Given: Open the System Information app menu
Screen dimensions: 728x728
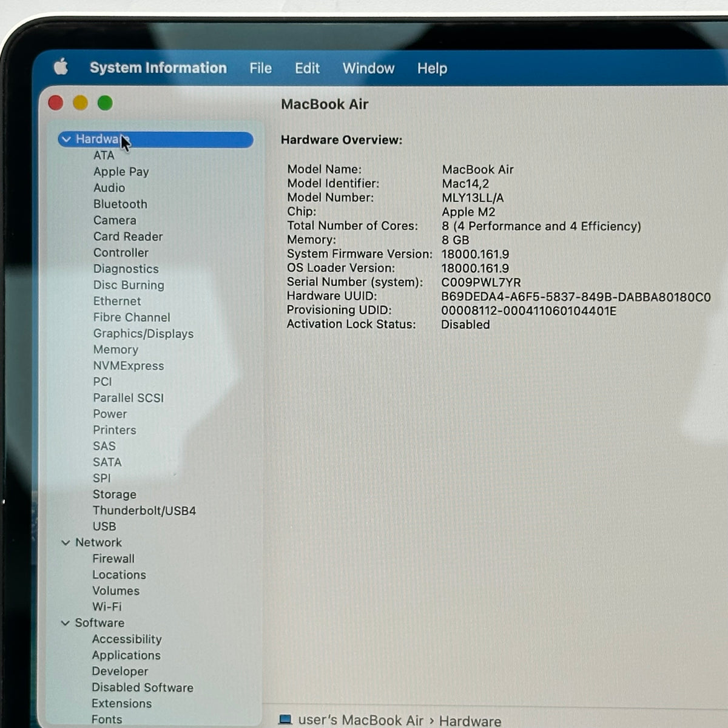Looking at the screenshot, I should point(158,68).
